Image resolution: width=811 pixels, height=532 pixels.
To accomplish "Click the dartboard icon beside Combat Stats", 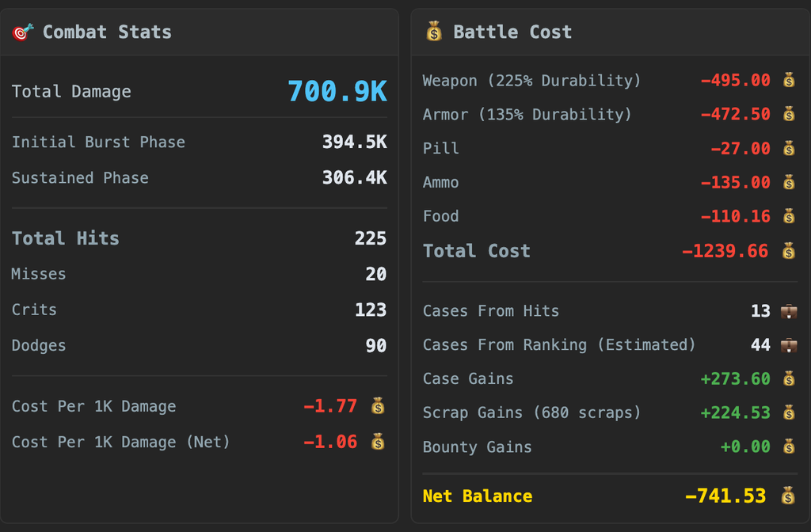I will coord(22,32).
